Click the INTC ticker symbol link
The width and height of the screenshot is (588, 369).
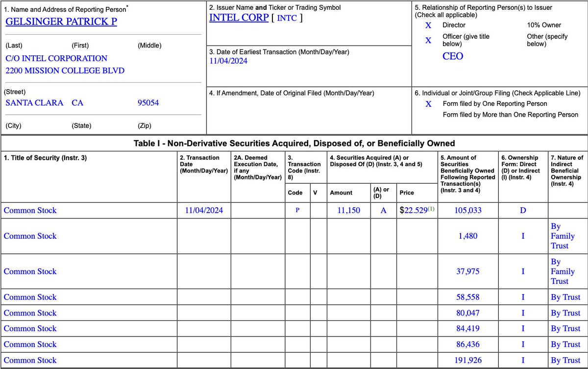pyautogui.click(x=288, y=18)
